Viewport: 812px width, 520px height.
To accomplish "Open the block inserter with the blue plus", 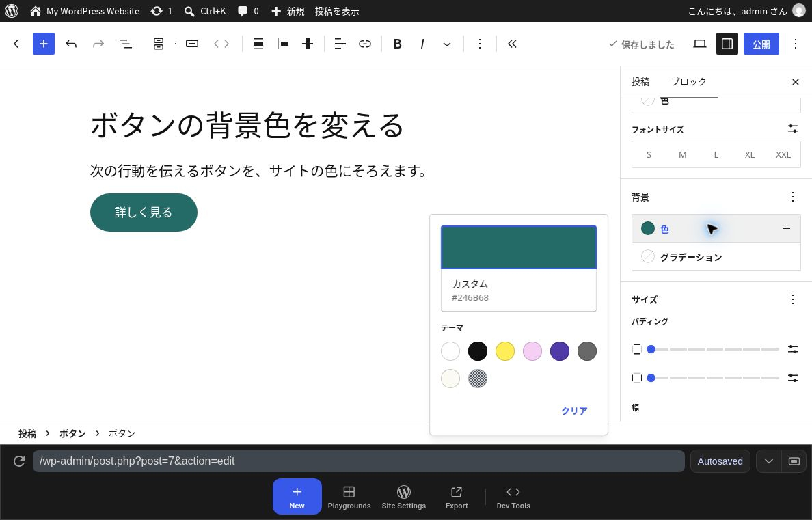I will 44,44.
